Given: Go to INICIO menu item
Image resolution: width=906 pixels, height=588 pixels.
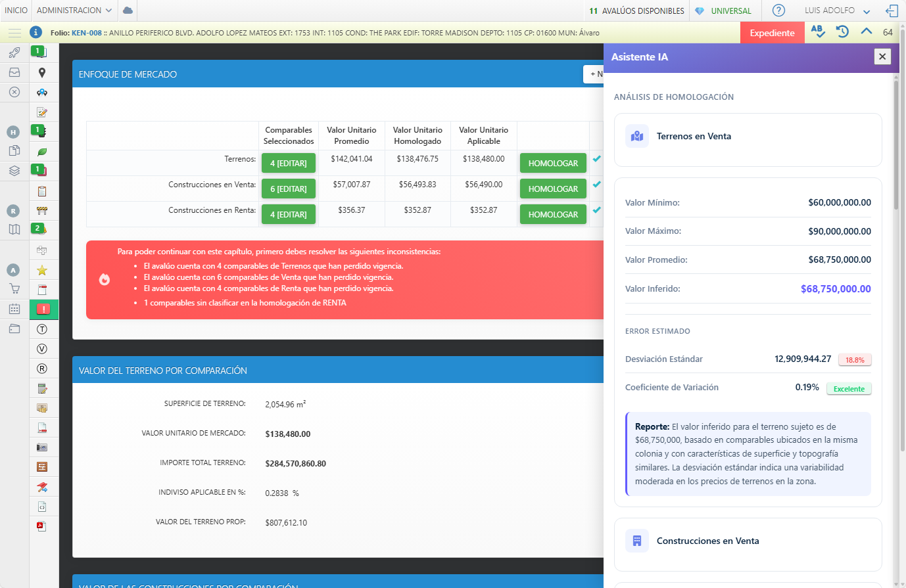Looking at the screenshot, I should 16,11.
